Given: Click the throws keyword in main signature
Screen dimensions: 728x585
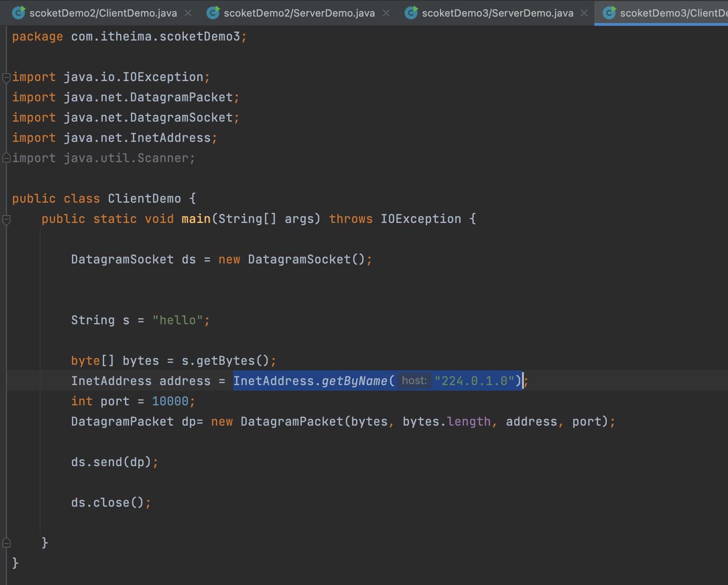Looking at the screenshot, I should tap(351, 219).
